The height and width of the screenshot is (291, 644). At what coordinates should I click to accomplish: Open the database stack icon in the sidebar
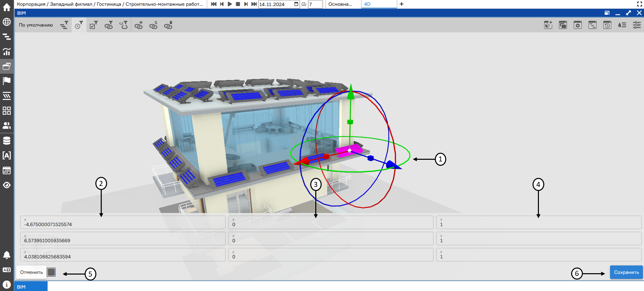point(7,141)
